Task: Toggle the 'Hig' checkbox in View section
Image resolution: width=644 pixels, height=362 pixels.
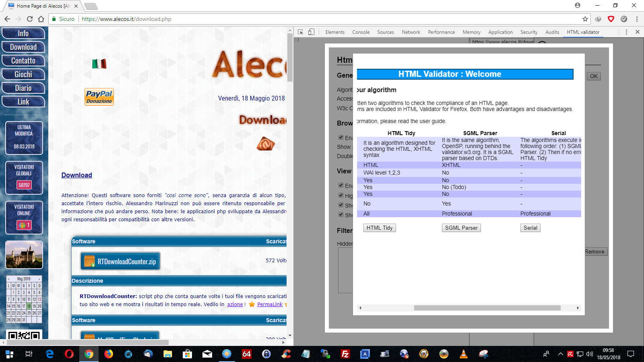Action: pyautogui.click(x=341, y=195)
